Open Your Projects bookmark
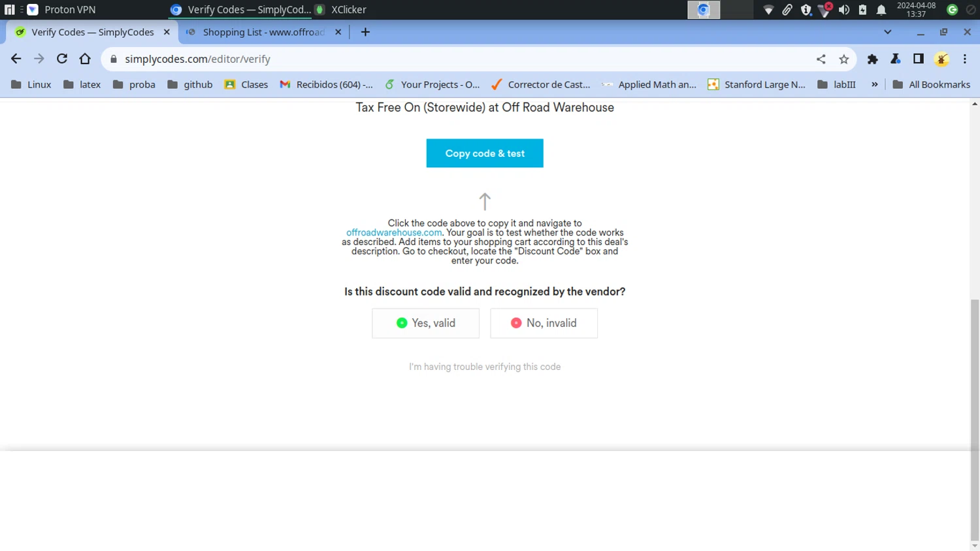The height and width of the screenshot is (551, 980). point(433,84)
